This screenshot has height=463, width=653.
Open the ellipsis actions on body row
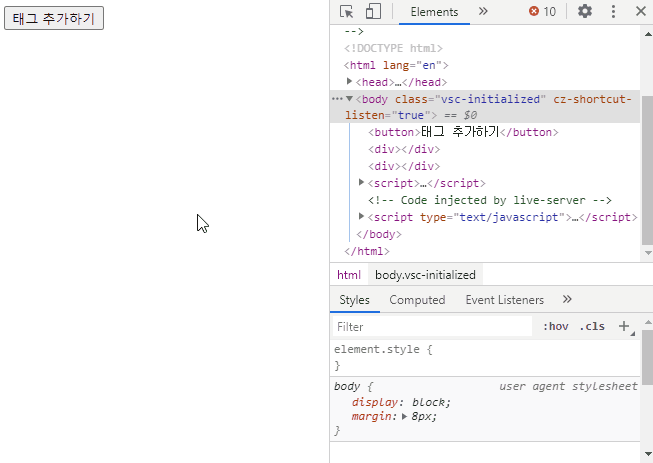pos(337,99)
